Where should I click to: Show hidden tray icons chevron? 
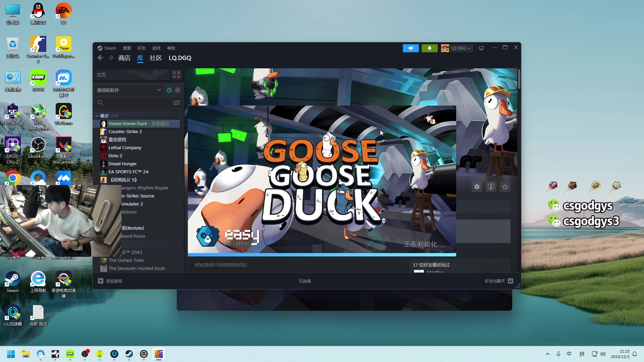click(548, 354)
